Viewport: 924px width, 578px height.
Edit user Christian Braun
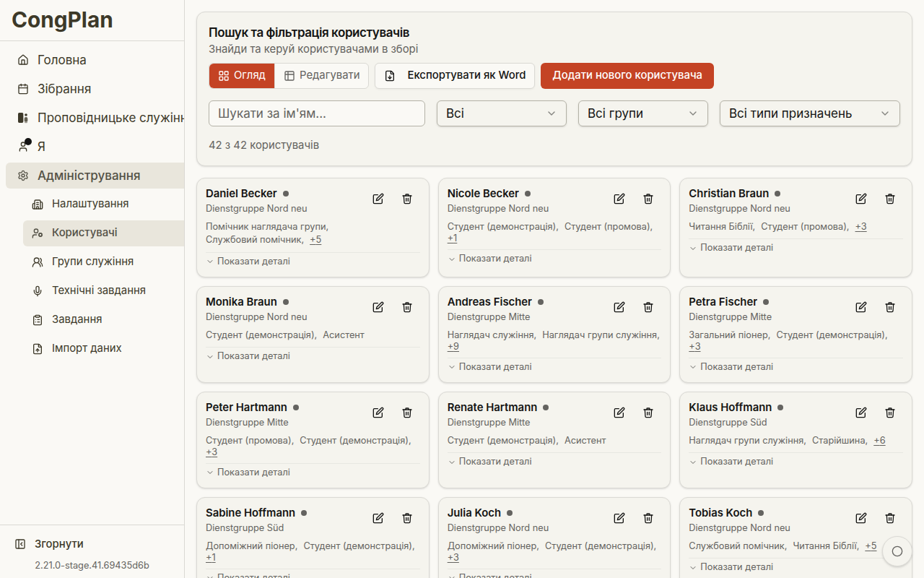click(861, 199)
